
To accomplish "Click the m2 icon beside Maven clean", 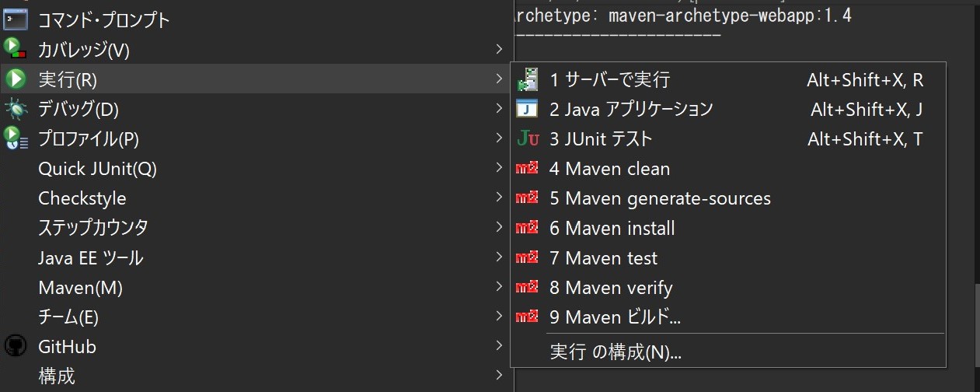I will click(528, 169).
